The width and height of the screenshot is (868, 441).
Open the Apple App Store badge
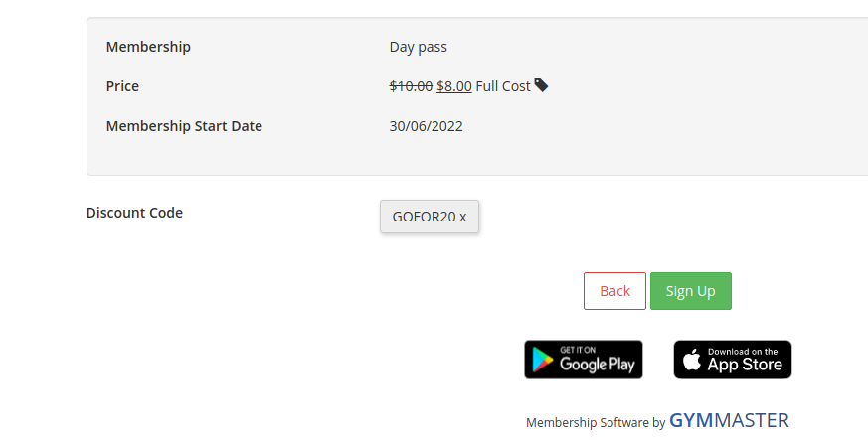[x=733, y=360]
